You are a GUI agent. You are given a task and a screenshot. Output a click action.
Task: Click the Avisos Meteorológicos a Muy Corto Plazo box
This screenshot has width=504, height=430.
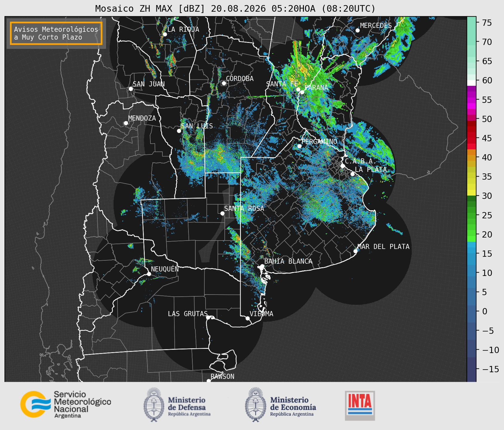pos(56,33)
